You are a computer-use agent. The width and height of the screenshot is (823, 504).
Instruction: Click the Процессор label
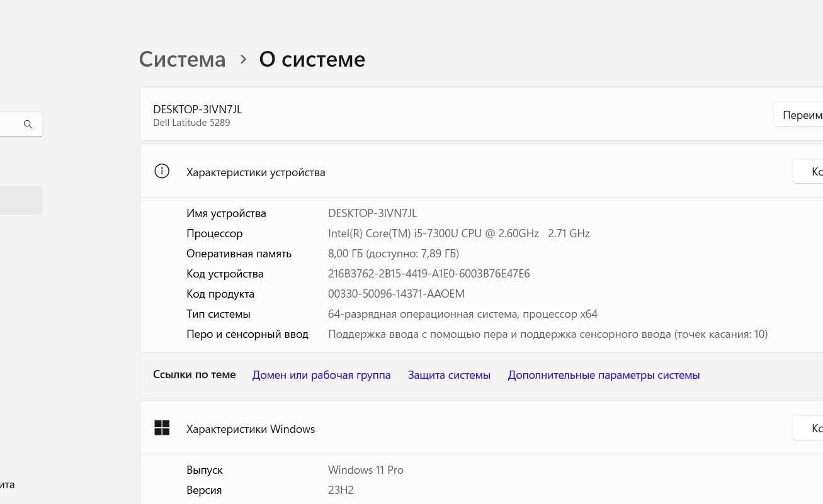pyautogui.click(x=214, y=233)
